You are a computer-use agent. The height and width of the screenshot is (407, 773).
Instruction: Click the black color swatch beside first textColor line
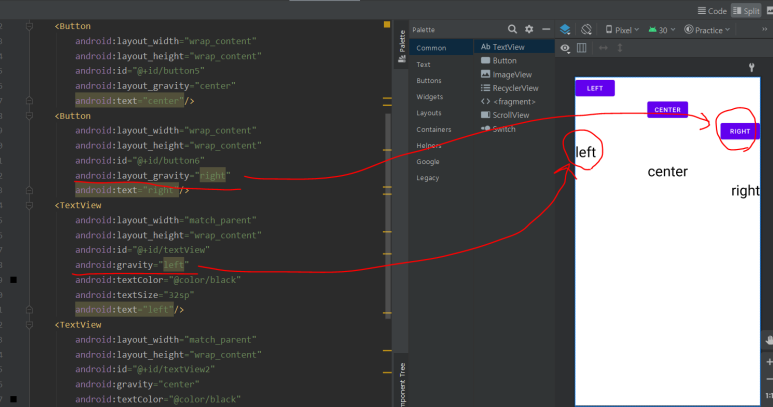click(x=14, y=280)
